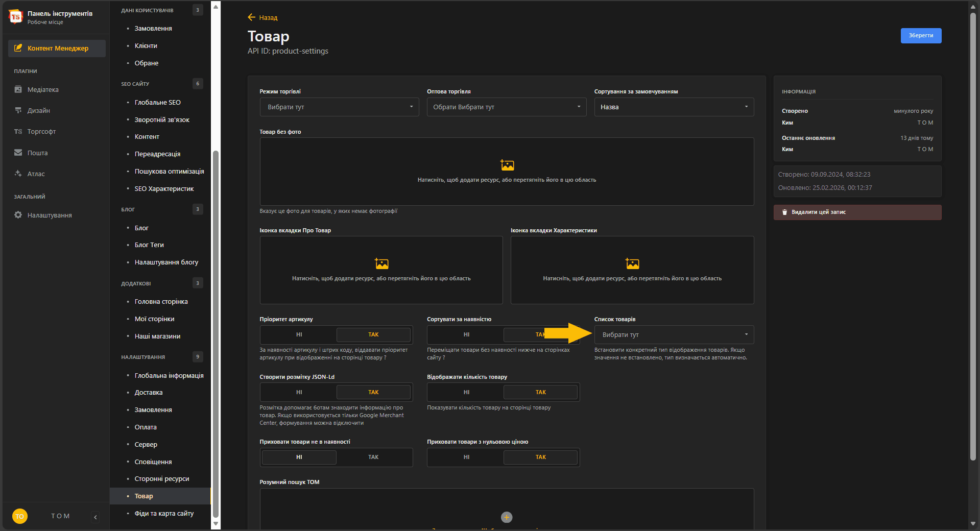Click the plus icon in Розумний пошук ТОМ
Screen dimensions: 980x531
tap(507, 517)
